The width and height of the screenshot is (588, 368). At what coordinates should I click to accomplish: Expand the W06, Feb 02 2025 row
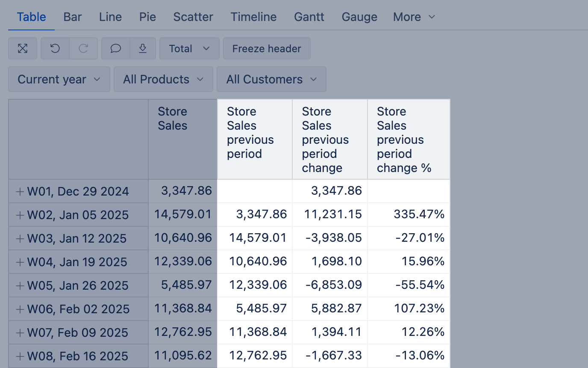pos(20,309)
